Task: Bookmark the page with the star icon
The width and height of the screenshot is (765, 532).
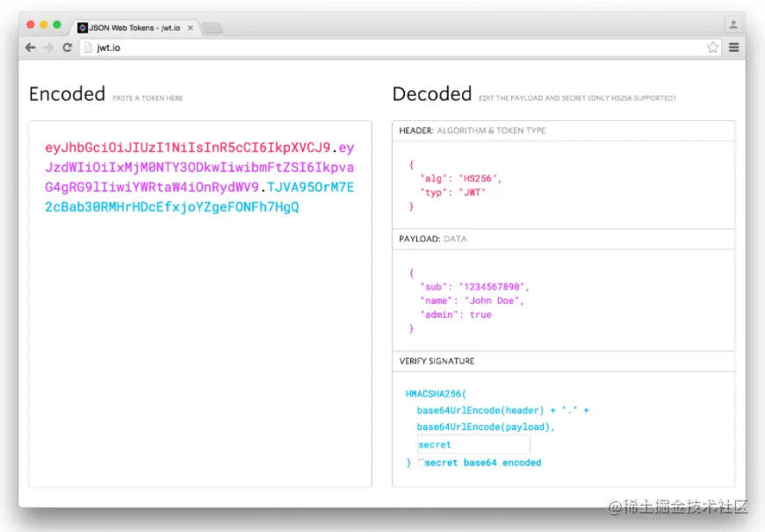Action: (712, 47)
